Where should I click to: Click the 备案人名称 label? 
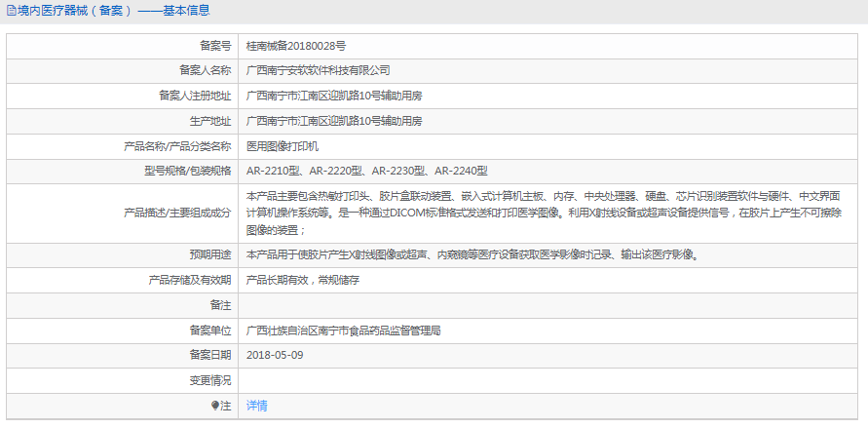pos(206,70)
